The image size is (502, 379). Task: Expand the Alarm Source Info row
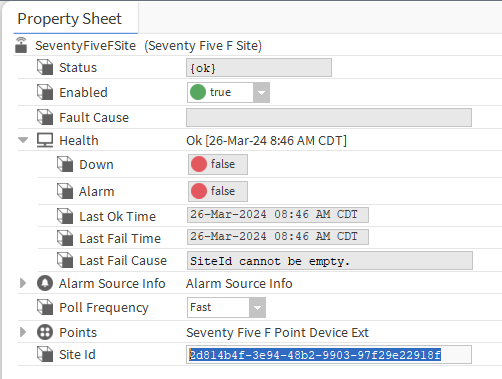(x=23, y=283)
